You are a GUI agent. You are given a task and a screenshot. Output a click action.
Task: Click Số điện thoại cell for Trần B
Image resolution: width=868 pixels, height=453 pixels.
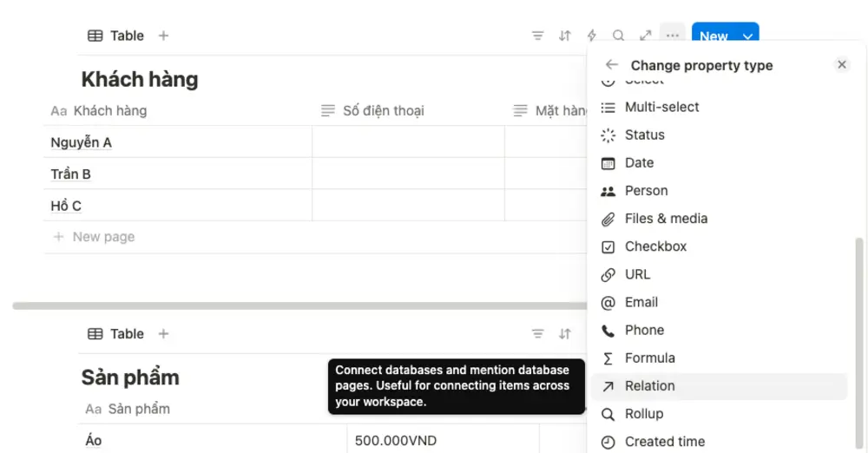coord(409,174)
